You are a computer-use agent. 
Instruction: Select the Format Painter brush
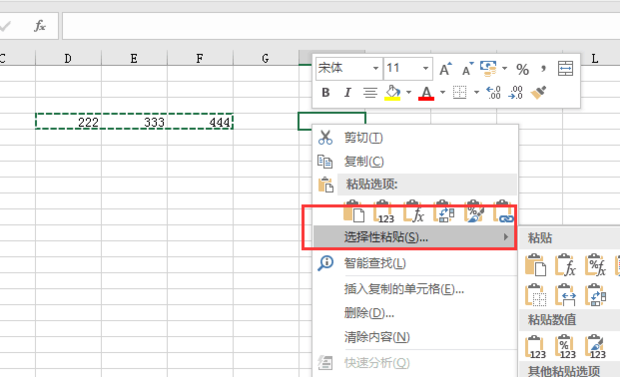(x=539, y=93)
